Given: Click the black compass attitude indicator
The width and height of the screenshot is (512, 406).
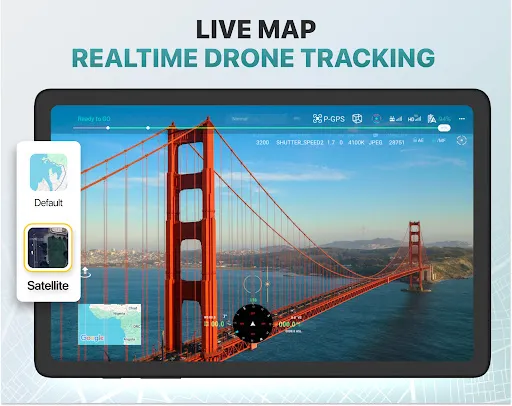Looking at the screenshot, I should coord(253,323).
